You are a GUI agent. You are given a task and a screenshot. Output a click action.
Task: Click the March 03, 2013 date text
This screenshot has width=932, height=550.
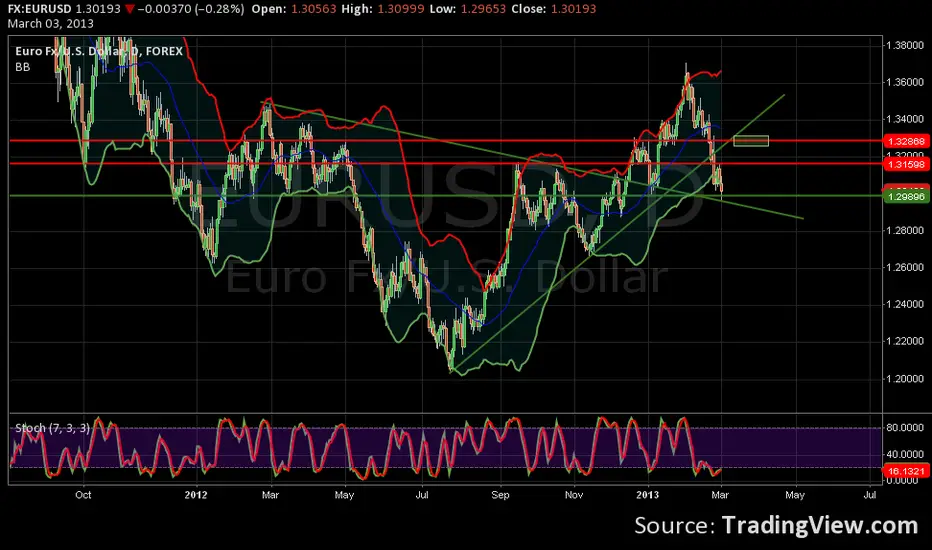[51, 24]
